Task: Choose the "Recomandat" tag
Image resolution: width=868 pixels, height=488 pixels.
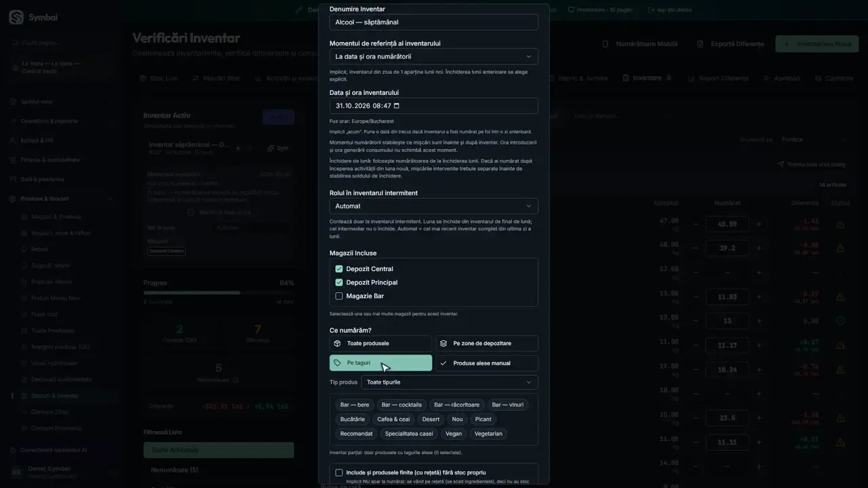Action: pos(357,434)
